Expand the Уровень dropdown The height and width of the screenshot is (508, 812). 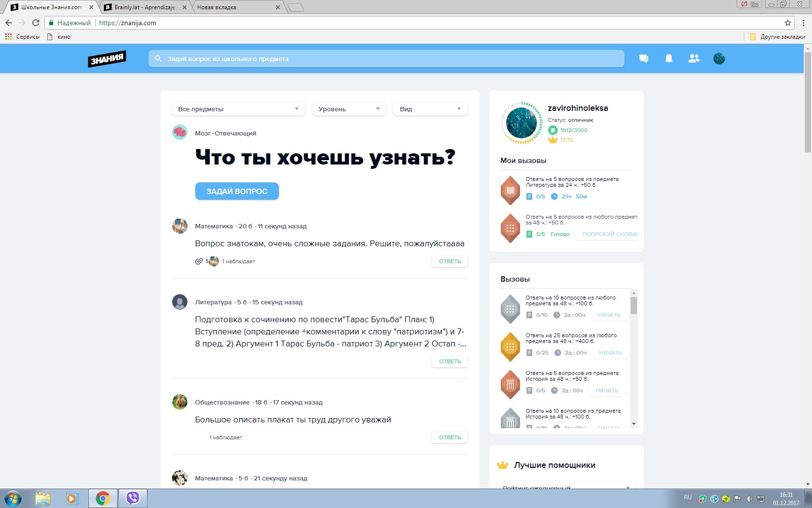click(349, 109)
